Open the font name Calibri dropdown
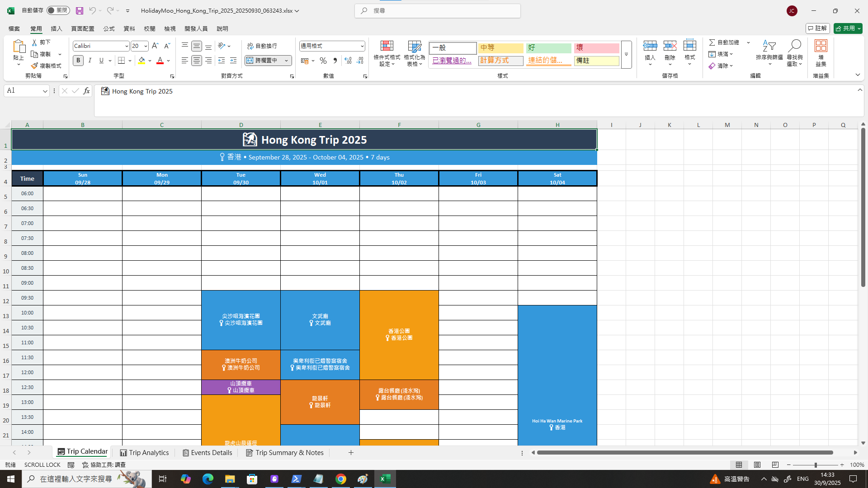This screenshot has width=868, height=488. 127,46
